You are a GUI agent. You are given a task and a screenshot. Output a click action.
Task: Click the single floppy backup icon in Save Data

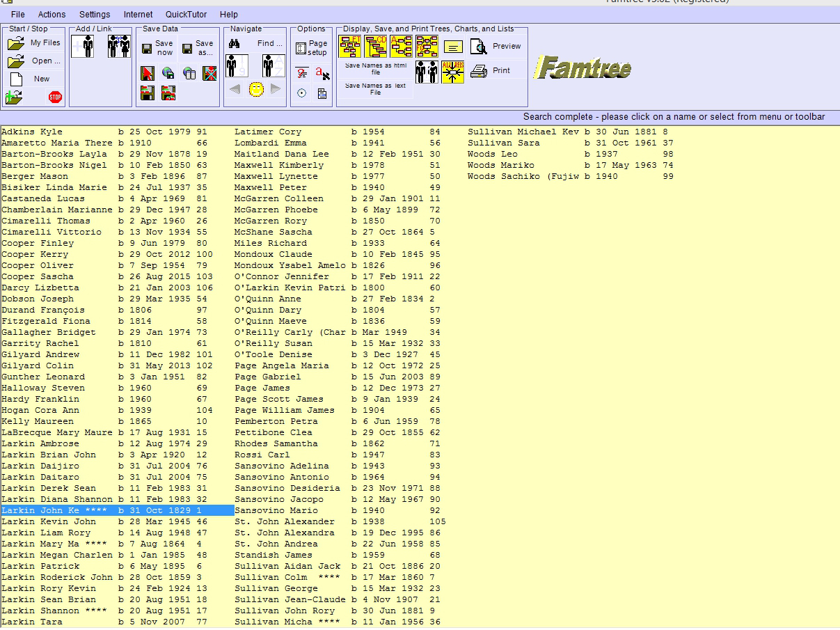point(148,93)
